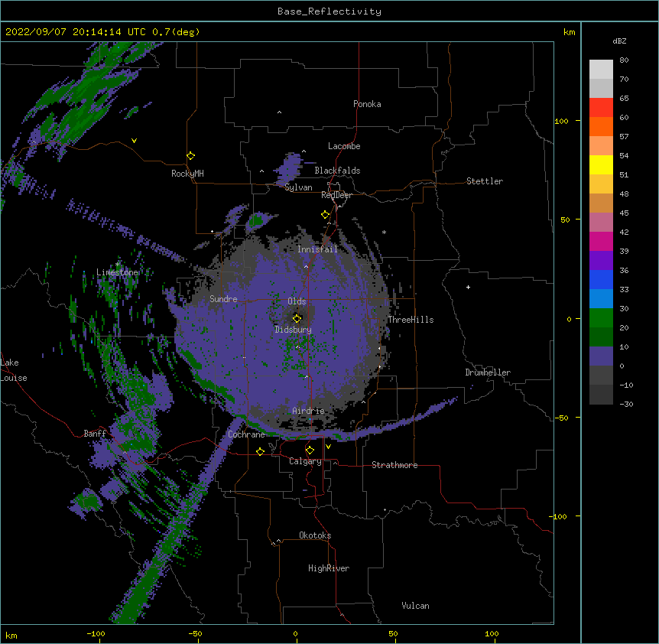This screenshot has width=659, height=644.
Task: Click the RedDeer city label
Action: coord(336,195)
